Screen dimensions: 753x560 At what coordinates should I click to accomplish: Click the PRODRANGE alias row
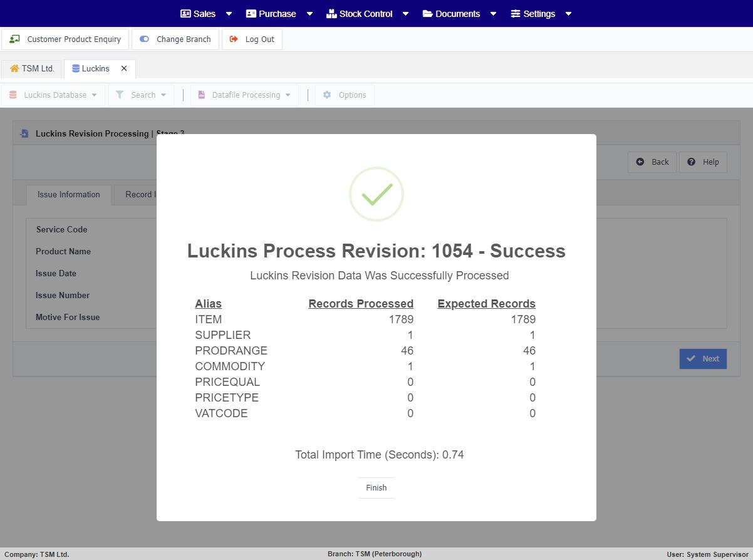(365, 350)
